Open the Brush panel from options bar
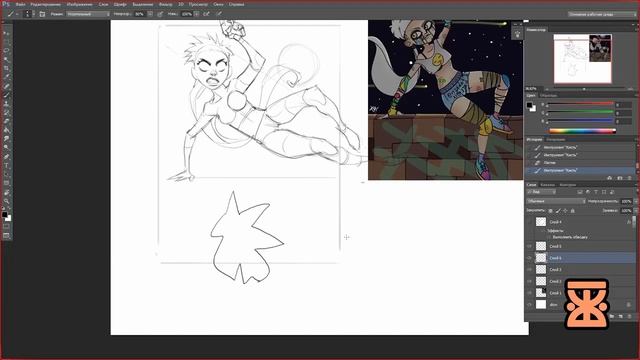 42,14
